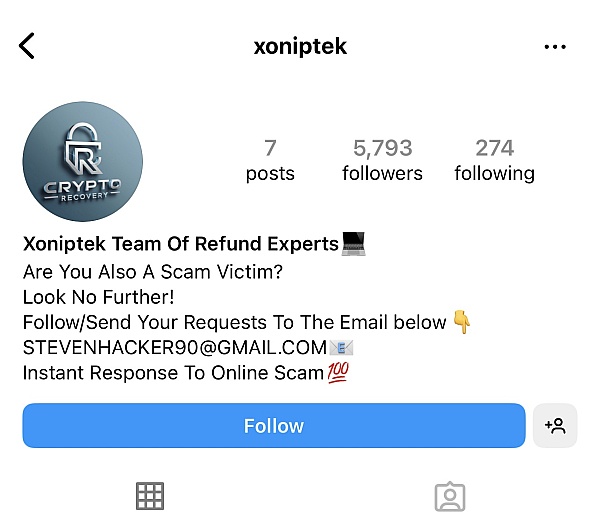600x520 pixels.
Task: Tap the 'Look No Further!' bio line
Action: click(99, 297)
